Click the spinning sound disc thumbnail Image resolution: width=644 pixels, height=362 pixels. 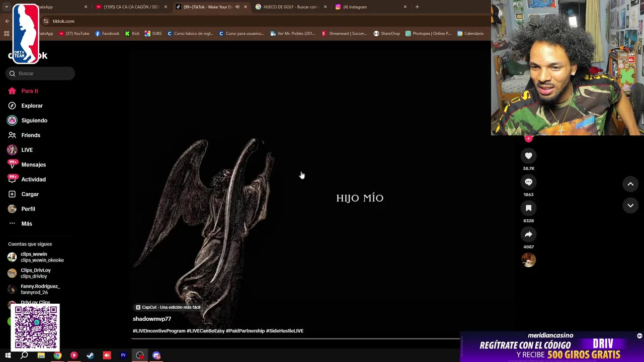point(528,260)
